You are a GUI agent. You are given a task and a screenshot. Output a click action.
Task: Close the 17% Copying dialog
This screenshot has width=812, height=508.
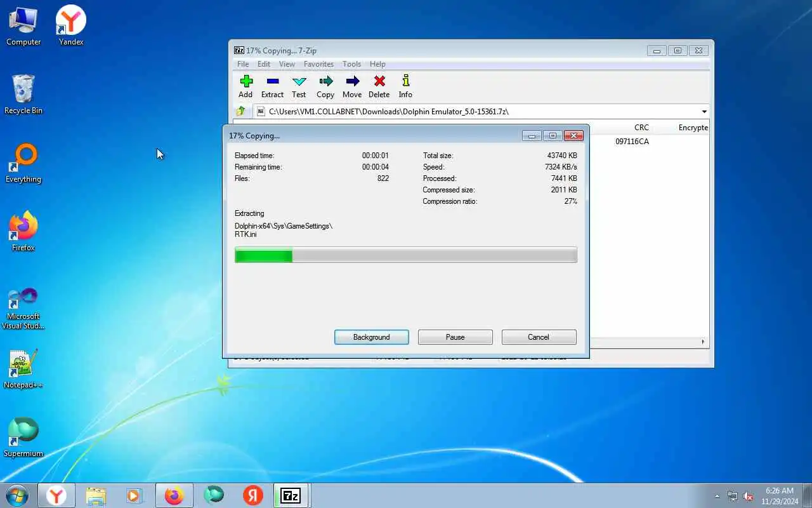(x=573, y=135)
